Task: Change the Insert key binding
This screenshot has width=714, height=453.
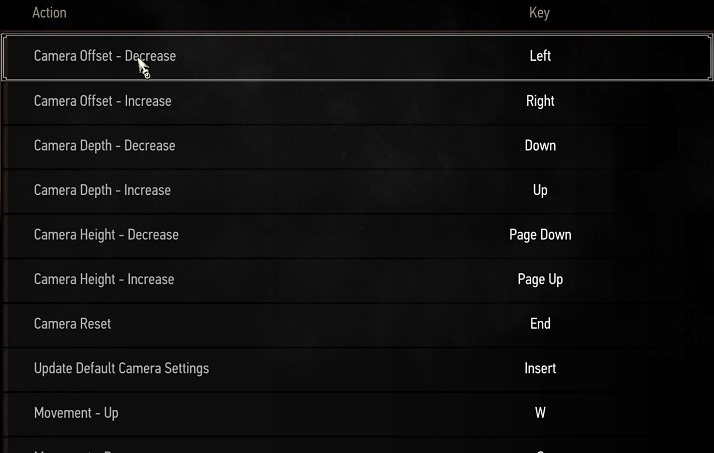Action: pyautogui.click(x=540, y=368)
